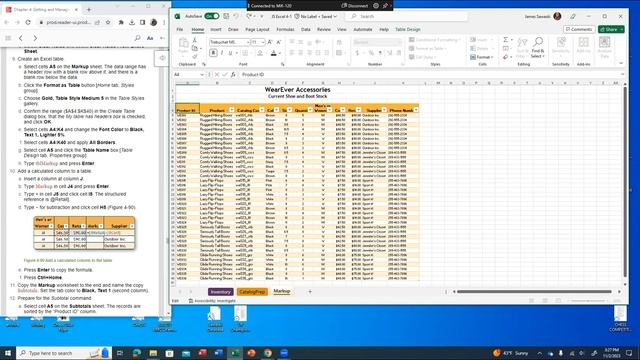Click the Analyze Data button
This screenshot has width=640, height=360.
click(604, 48)
